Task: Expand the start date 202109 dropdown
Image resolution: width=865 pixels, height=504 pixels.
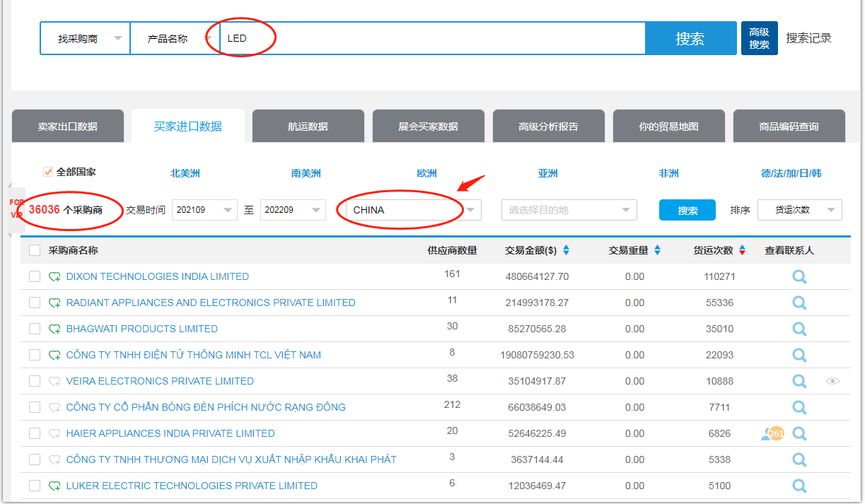Action: (x=204, y=210)
